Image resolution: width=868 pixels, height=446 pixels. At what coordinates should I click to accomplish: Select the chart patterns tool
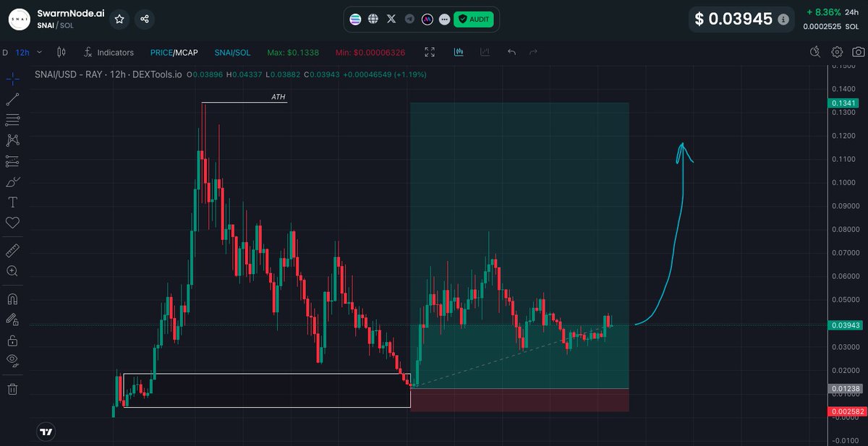12,140
